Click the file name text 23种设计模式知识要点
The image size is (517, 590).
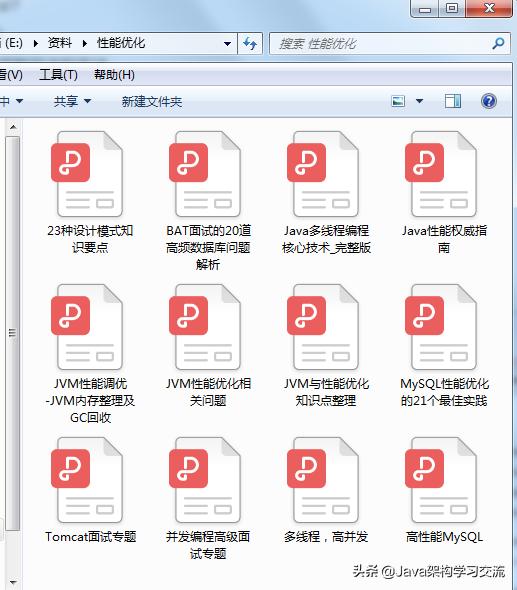pyautogui.click(x=90, y=239)
